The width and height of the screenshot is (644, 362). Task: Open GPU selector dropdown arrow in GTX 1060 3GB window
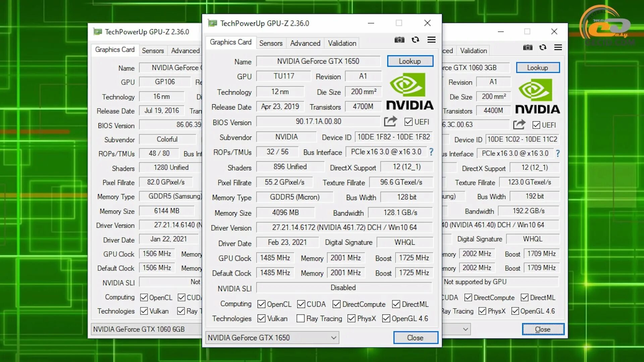pyautogui.click(x=465, y=329)
